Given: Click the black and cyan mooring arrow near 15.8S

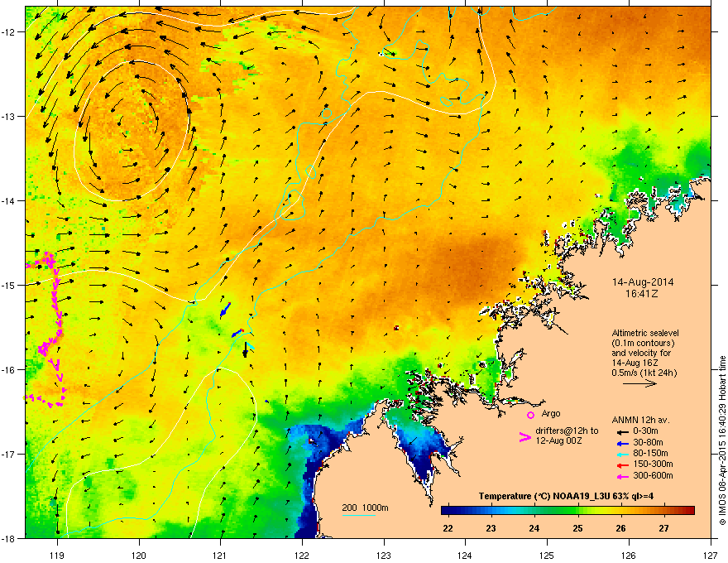Looking at the screenshot, I should pos(247,349).
